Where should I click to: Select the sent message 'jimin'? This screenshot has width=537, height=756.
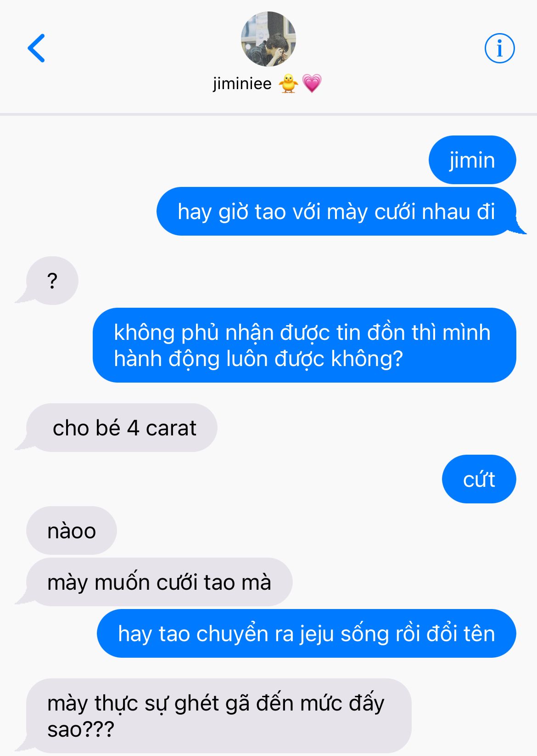472,160
